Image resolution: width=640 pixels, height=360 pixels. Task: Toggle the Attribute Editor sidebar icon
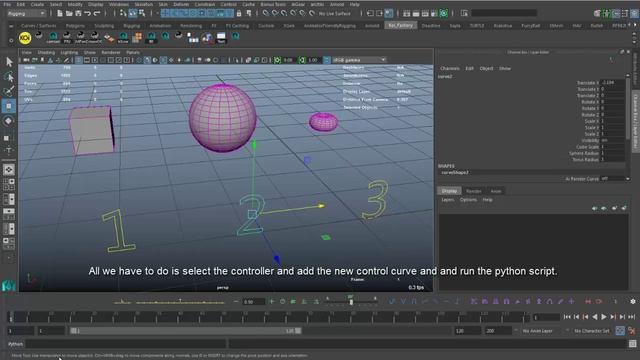click(616, 13)
